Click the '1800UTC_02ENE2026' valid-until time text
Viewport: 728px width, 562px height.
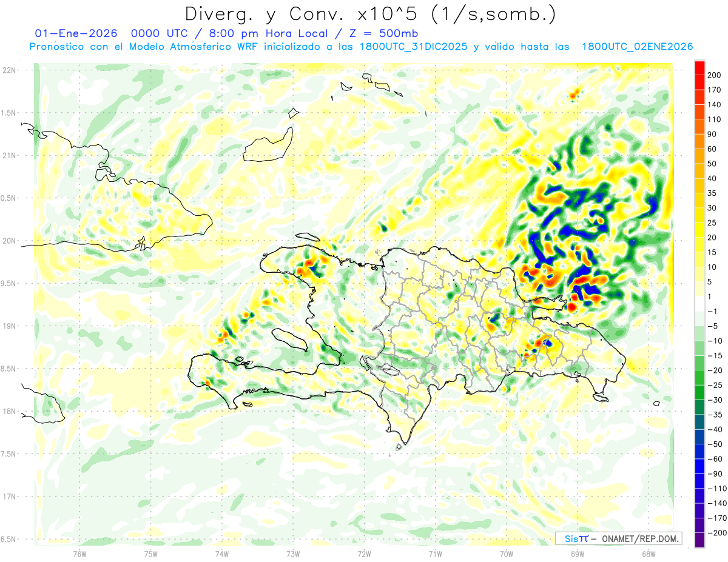637,47
